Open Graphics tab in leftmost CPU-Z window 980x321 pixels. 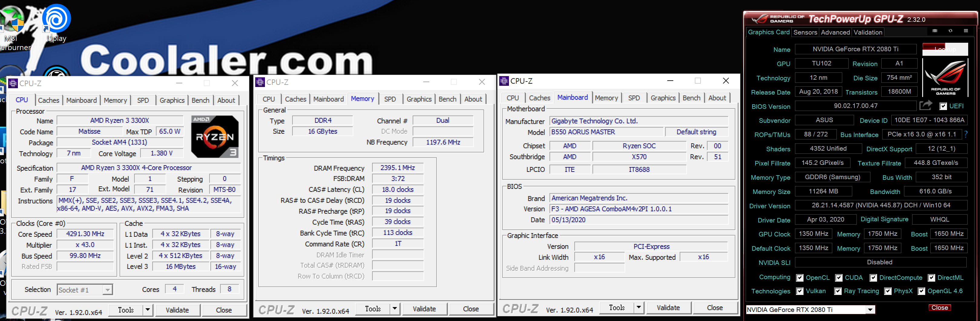[x=172, y=100]
